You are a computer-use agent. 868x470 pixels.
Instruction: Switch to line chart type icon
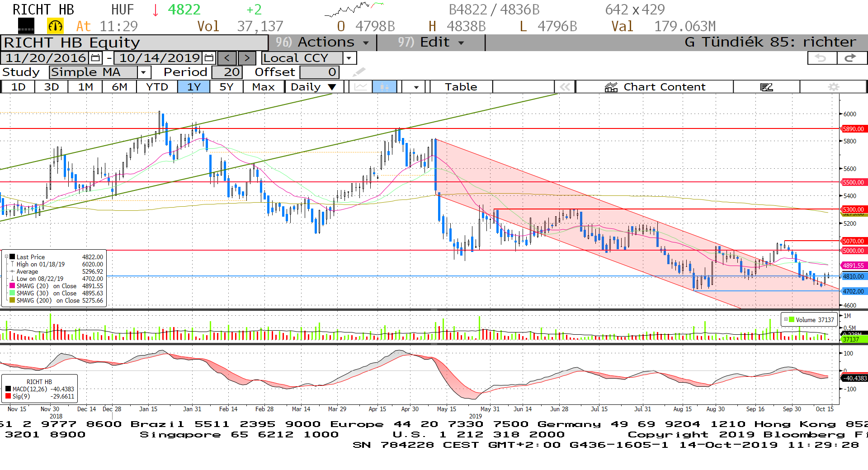click(x=360, y=87)
